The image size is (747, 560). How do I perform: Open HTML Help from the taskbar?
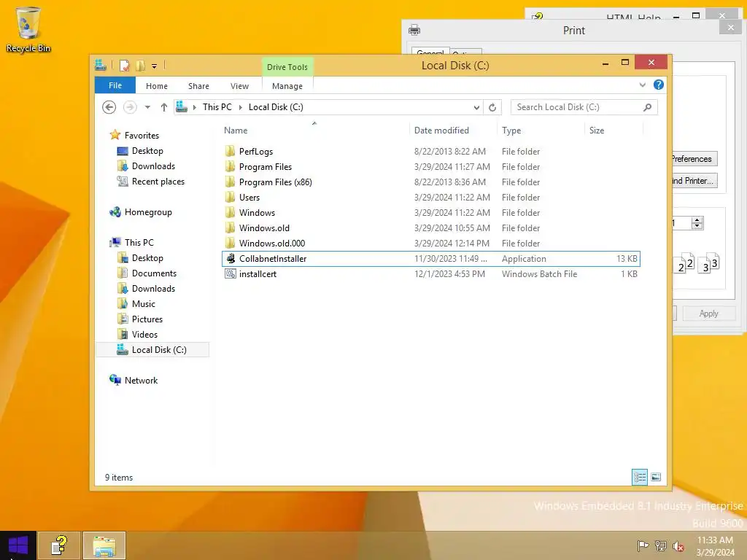(59, 545)
